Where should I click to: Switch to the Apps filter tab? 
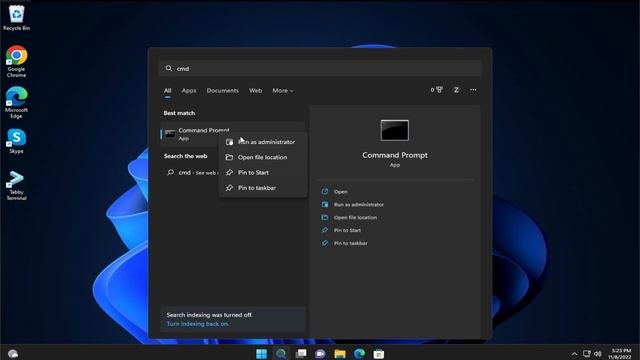click(189, 91)
